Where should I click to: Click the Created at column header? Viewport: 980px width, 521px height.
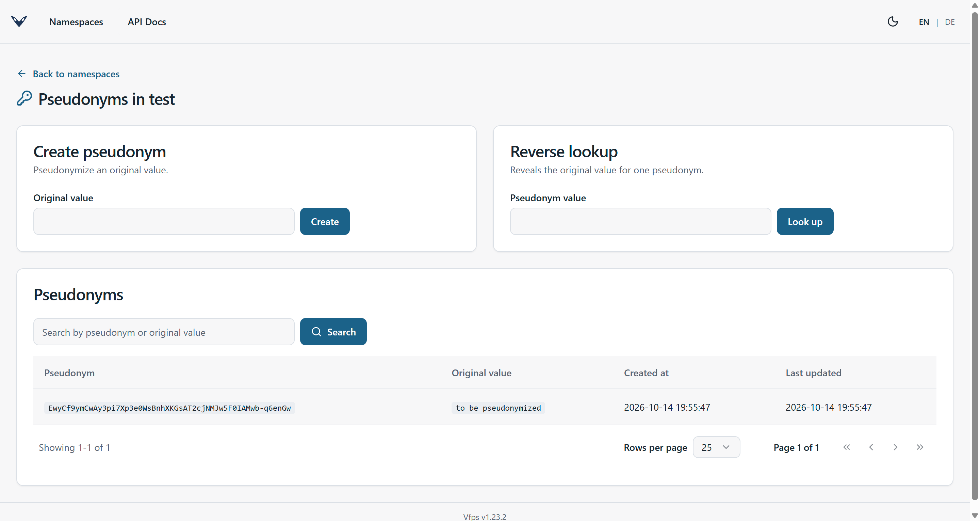(x=646, y=373)
